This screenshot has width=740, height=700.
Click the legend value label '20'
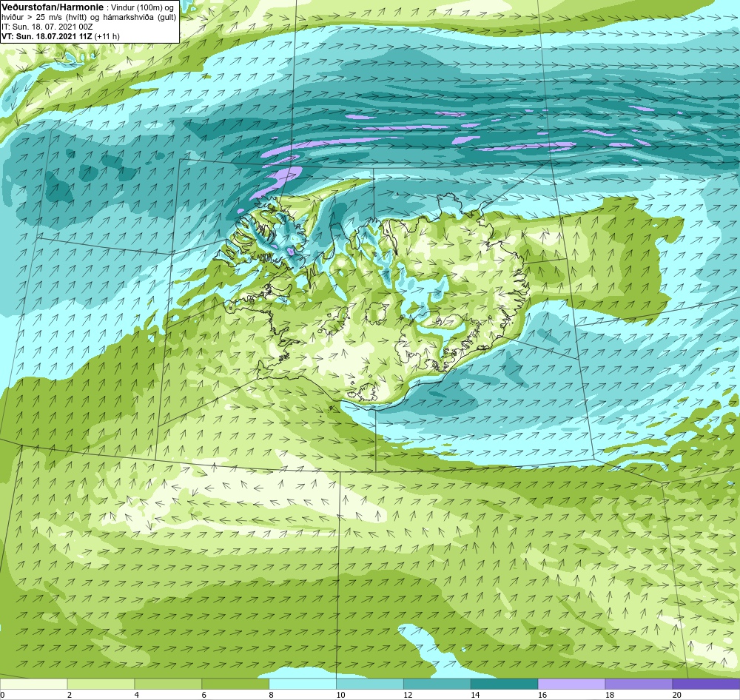(x=677, y=695)
